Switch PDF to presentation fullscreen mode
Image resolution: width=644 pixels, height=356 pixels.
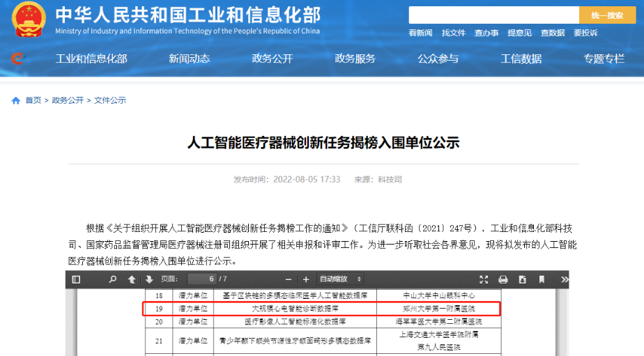484,279
